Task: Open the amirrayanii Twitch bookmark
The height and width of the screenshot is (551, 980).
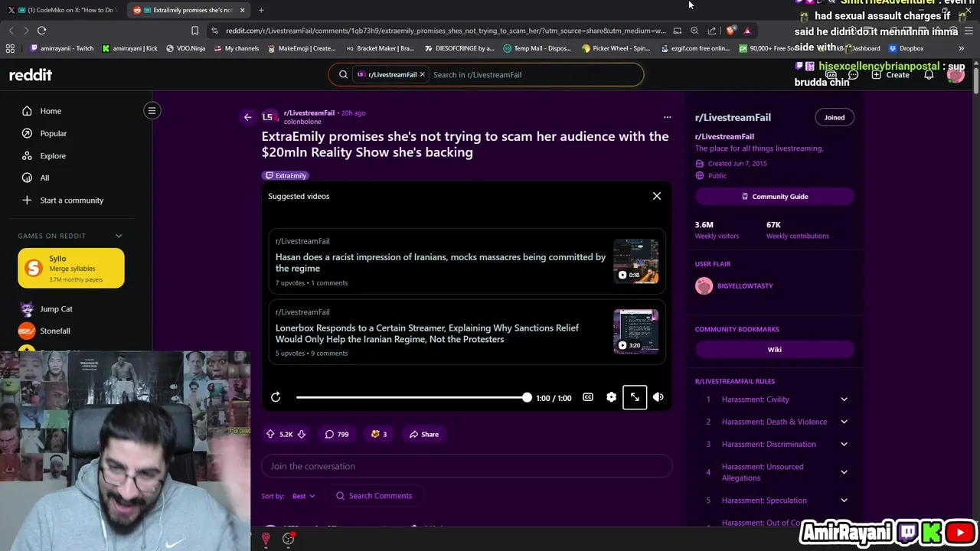Action: [62, 48]
